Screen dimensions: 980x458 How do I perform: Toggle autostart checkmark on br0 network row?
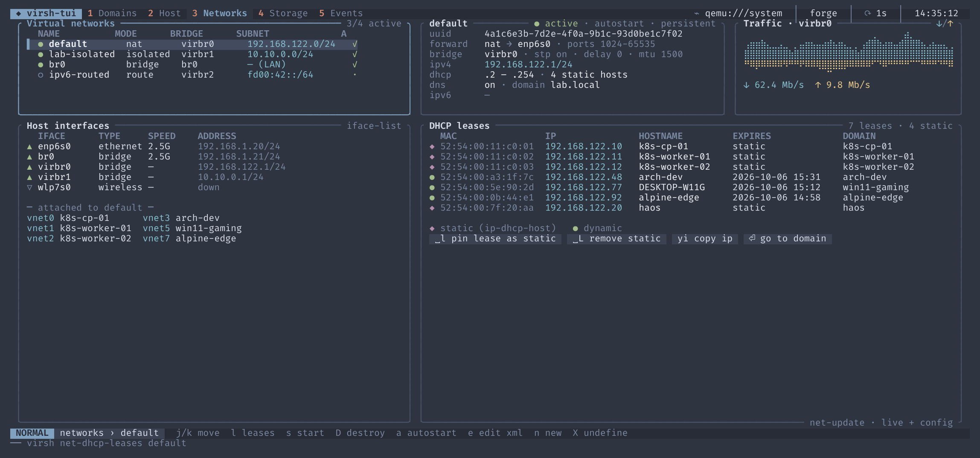pyautogui.click(x=355, y=64)
